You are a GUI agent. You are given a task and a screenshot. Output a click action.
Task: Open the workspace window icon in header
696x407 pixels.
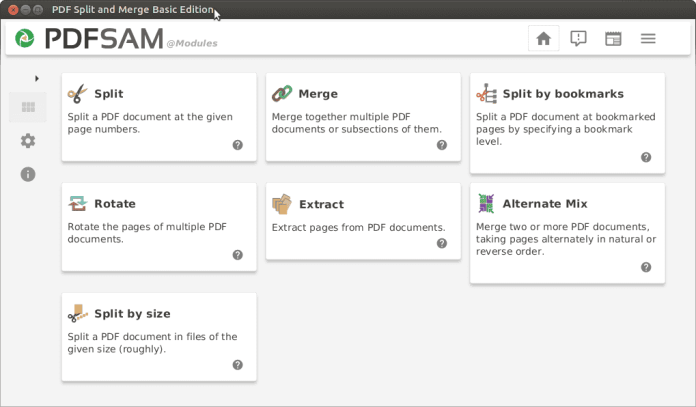click(613, 39)
